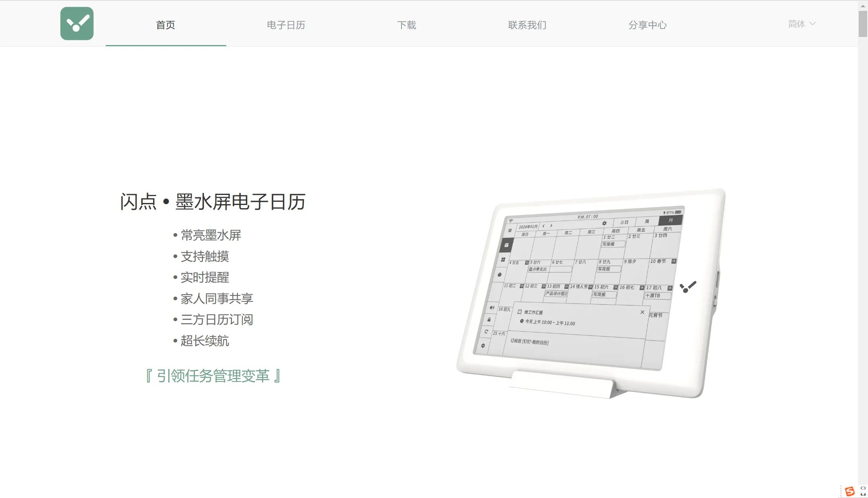Click the page's vertical scrollbar thumb
Viewport: 868px width, 498px height.
pyautogui.click(x=863, y=24)
